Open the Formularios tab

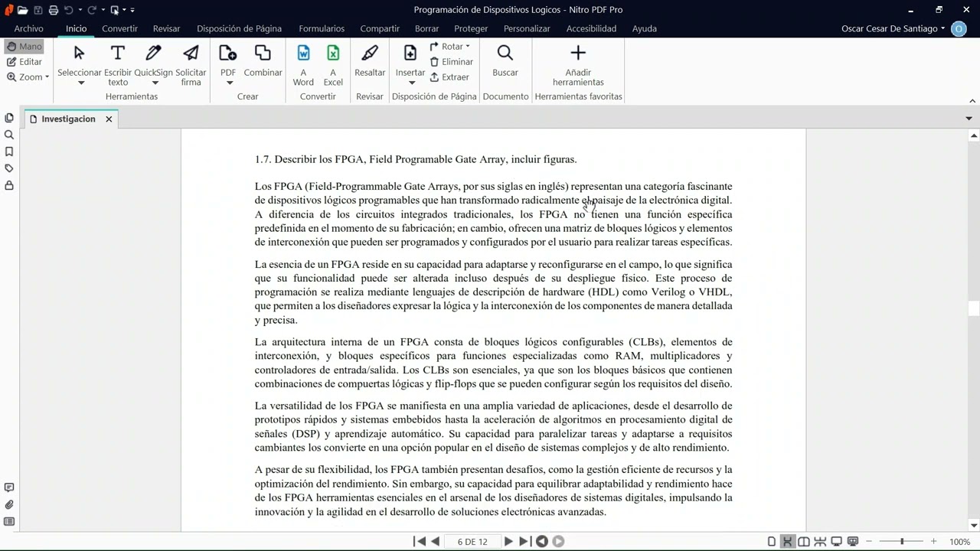coord(322,28)
